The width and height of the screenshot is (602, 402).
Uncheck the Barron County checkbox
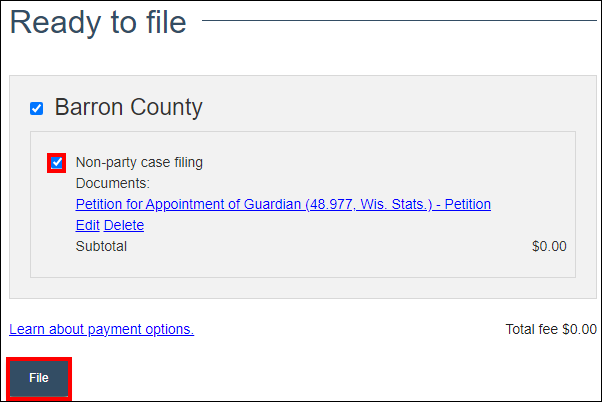[37, 108]
